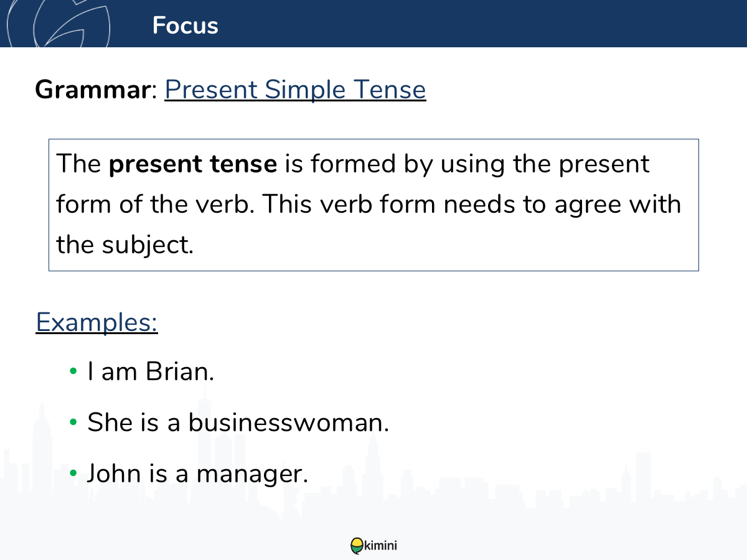Viewport: 747px width, 560px height.
Task: Select the "Focus" slide title
Action: pos(185,26)
